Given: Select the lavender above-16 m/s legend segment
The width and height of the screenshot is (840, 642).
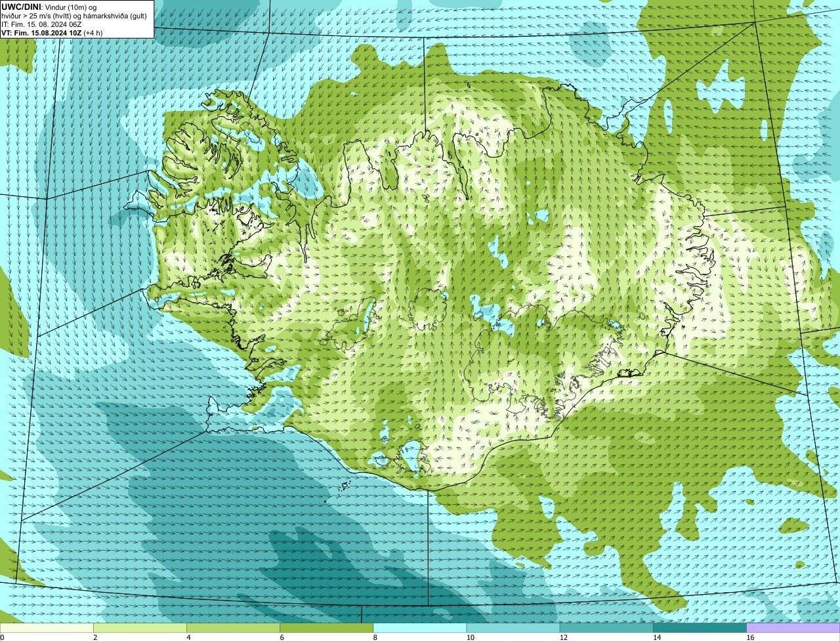Looking at the screenshot, I should tap(793, 628).
